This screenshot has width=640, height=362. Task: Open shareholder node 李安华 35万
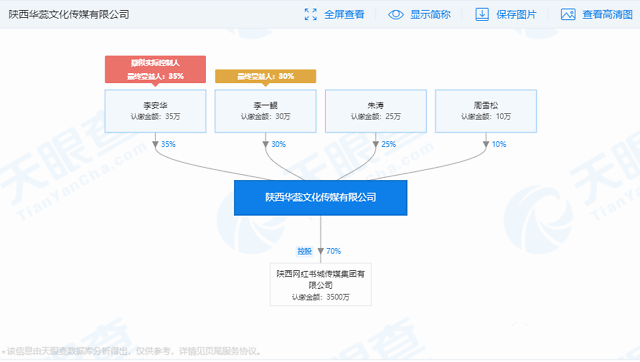pyautogui.click(x=155, y=111)
